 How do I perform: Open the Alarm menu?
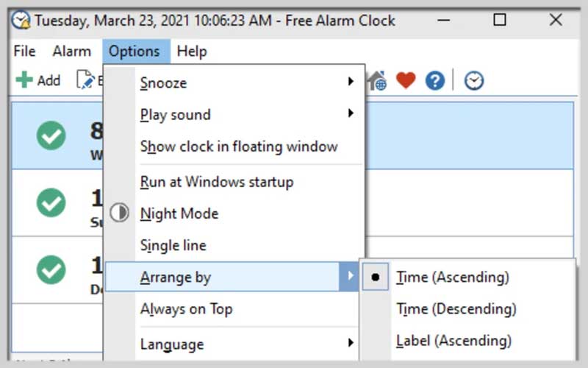71,51
